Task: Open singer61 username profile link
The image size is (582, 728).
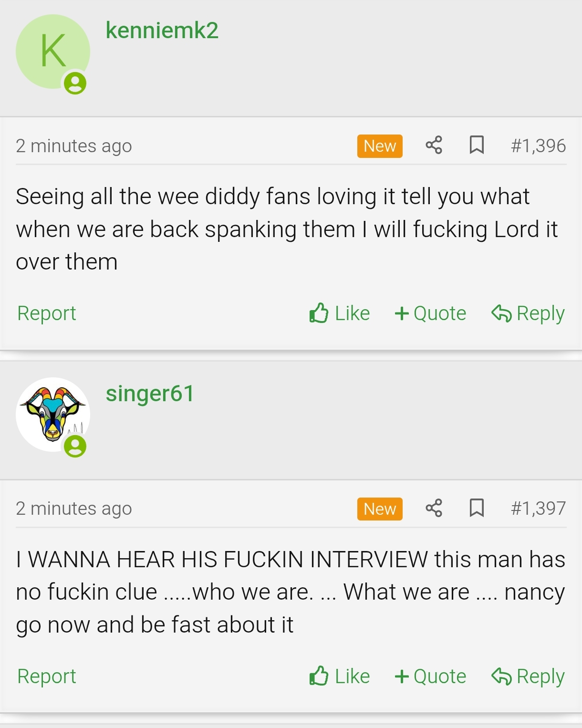Action: point(150,394)
